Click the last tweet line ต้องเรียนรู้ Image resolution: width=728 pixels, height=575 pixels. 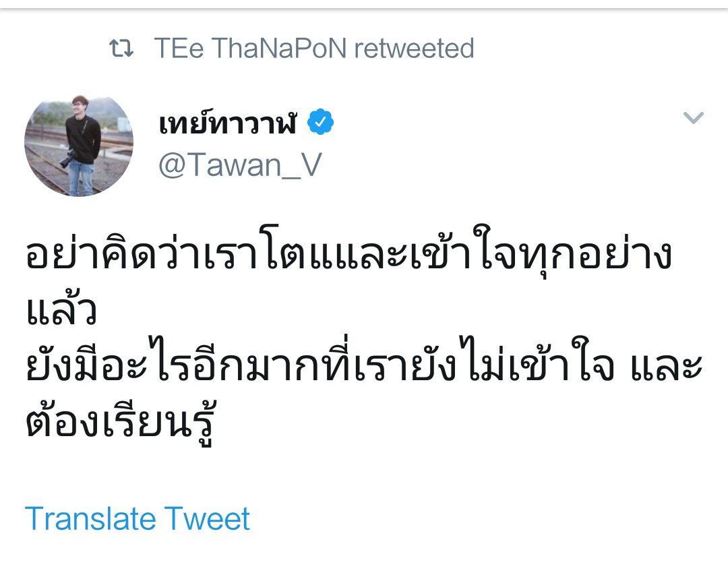click(x=121, y=423)
